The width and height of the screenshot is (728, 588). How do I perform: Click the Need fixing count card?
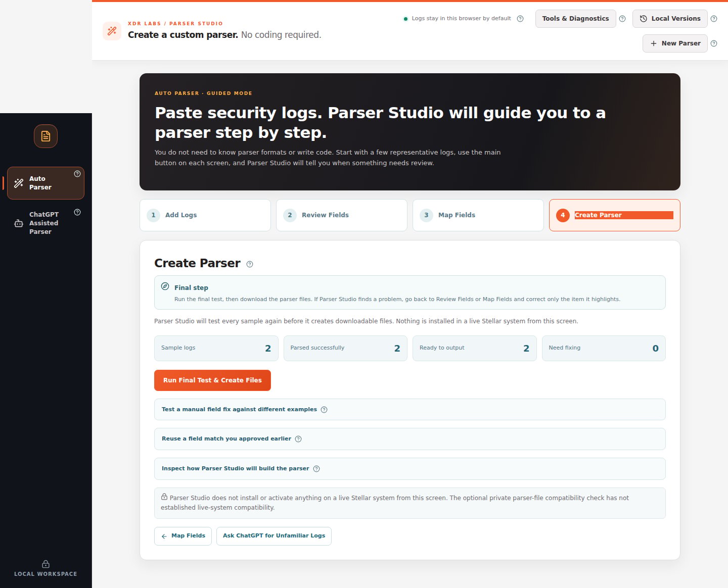604,348
